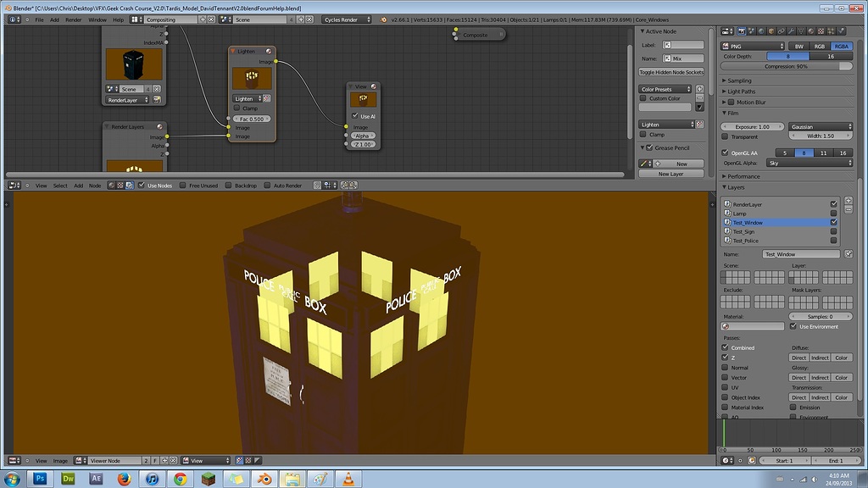Open the Render properties tab icon

tap(742, 31)
